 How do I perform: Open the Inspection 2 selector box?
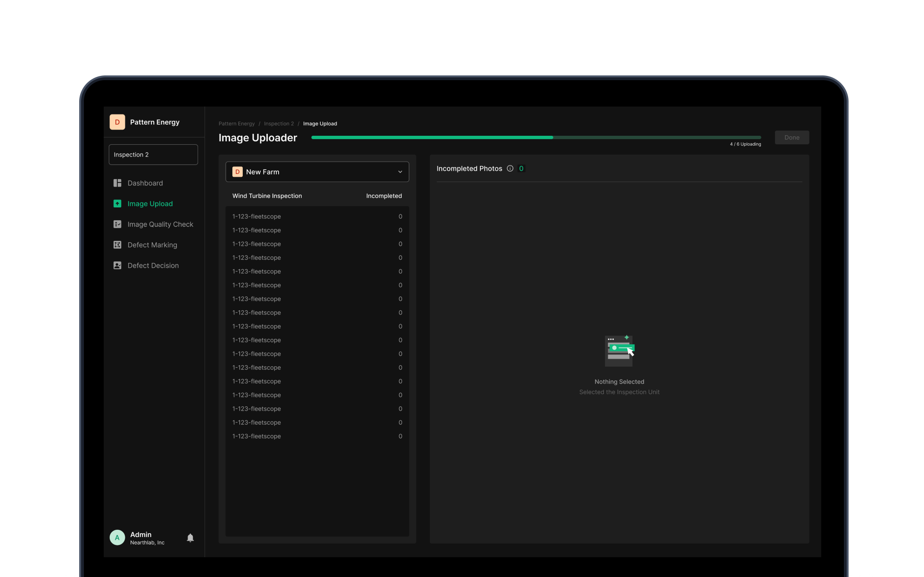click(153, 155)
